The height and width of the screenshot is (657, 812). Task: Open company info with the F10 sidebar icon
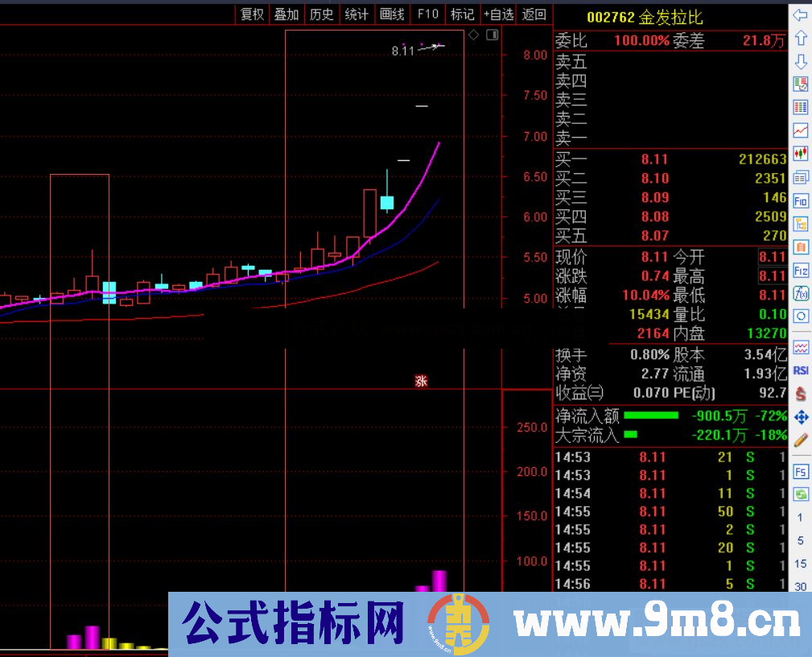(x=800, y=200)
